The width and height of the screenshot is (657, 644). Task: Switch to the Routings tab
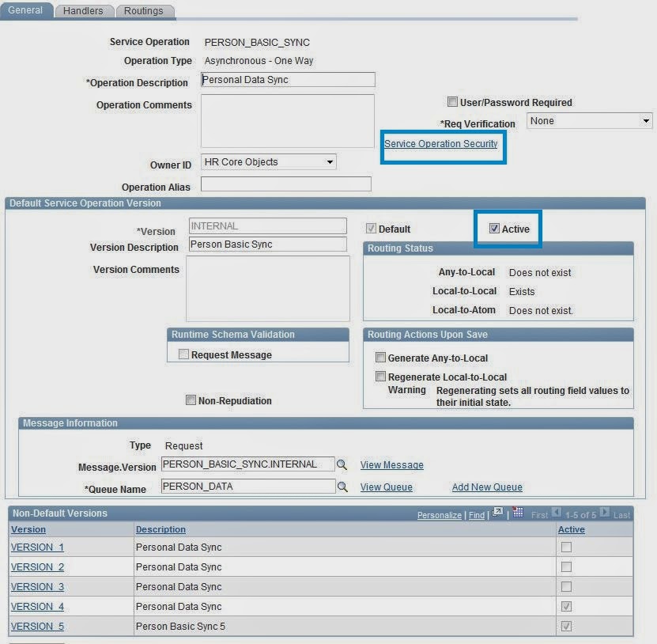coord(142,11)
